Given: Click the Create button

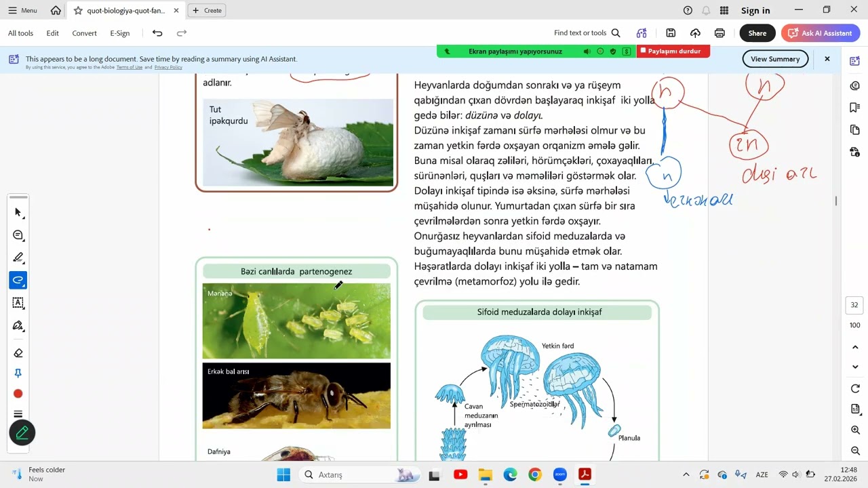Looking at the screenshot, I should (207, 10).
